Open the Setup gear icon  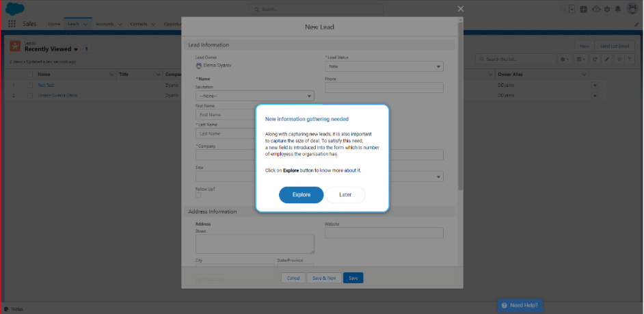point(607,9)
